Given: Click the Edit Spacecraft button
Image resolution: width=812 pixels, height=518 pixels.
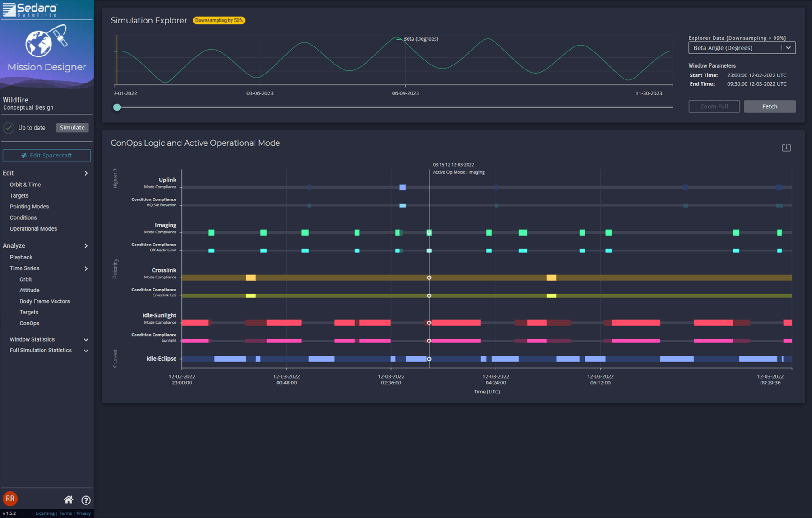Looking at the screenshot, I should tap(46, 155).
